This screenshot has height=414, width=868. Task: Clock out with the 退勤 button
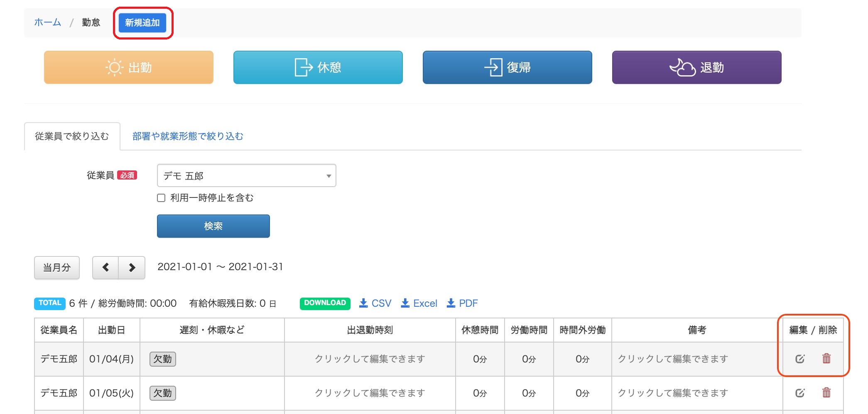(x=697, y=67)
